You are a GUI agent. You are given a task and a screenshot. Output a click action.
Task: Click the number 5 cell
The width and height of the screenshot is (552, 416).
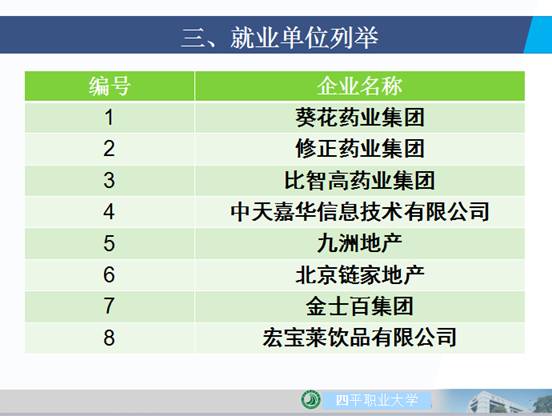(x=109, y=243)
